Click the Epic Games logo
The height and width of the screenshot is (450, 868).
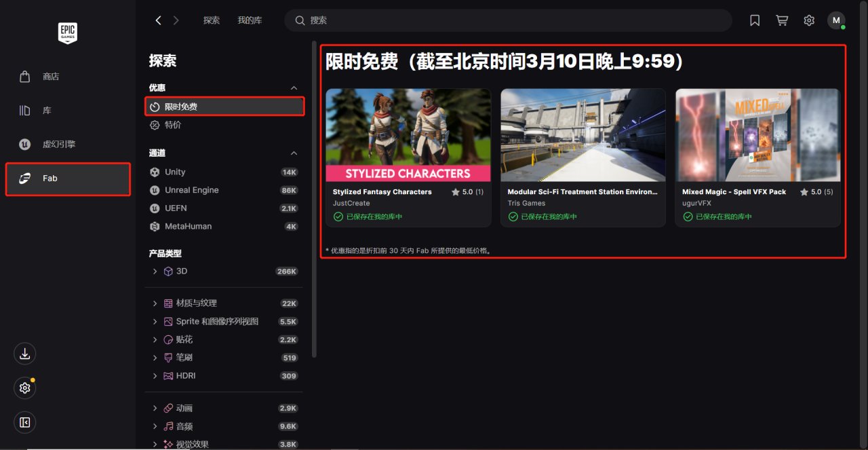68,33
